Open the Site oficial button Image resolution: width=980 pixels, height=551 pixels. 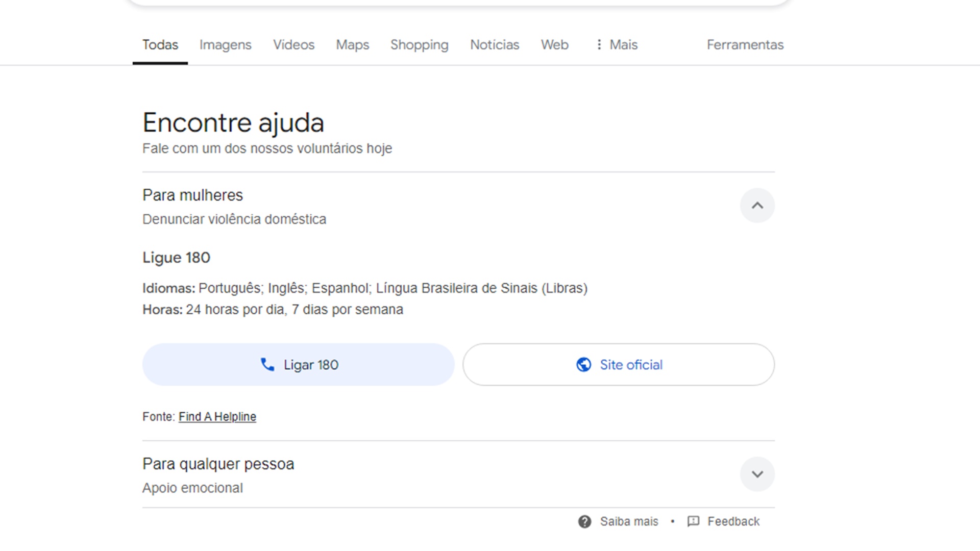[619, 364]
